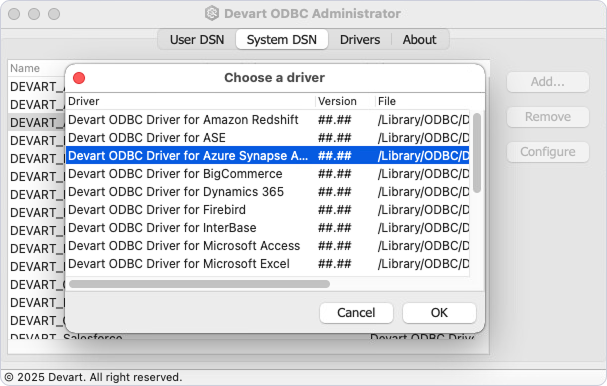Select Devart ODBC Driver for Microsoft Excel
The image size is (607, 386).
tap(267, 264)
